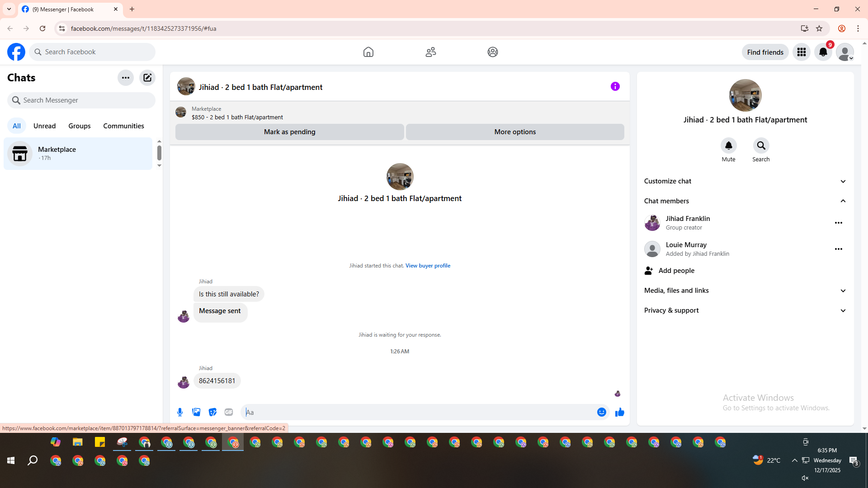
Task: Switch to the Unread chats tab
Action: tap(44, 126)
